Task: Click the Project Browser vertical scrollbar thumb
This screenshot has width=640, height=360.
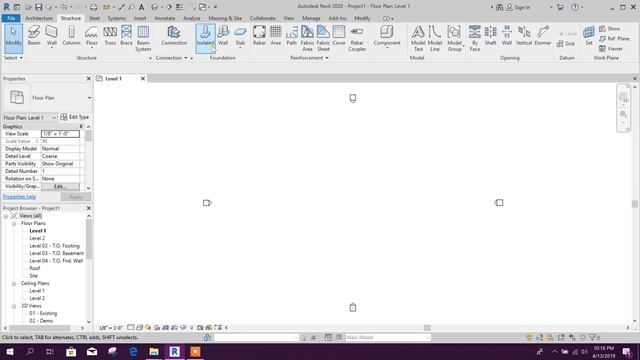Action: [89, 239]
